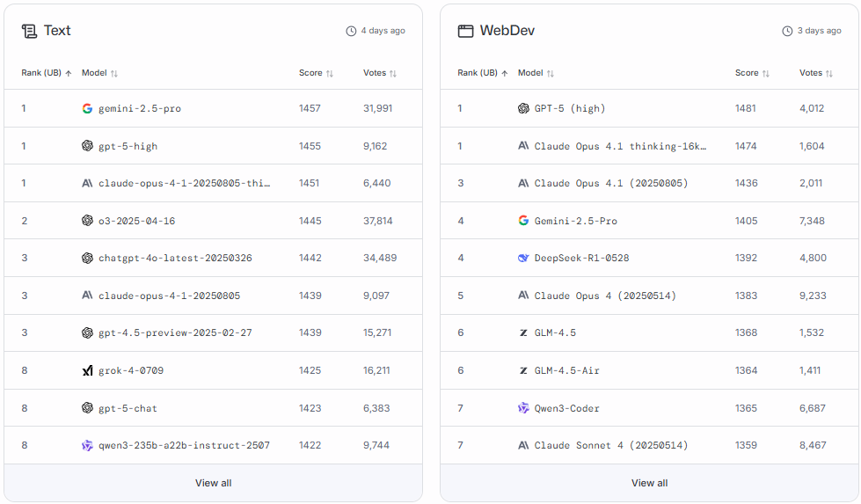This screenshot has width=861, height=504.
Task: Click Qwen logo beside Qwen3-Coder
Action: (x=523, y=407)
